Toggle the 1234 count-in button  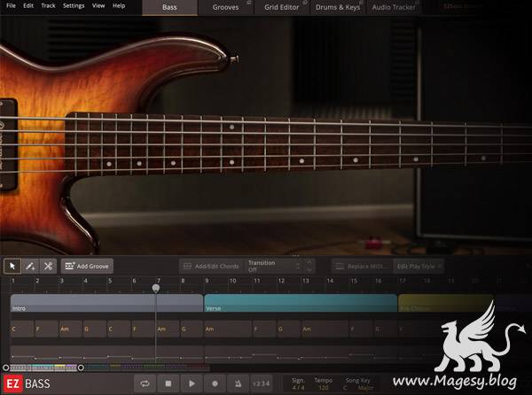262,383
